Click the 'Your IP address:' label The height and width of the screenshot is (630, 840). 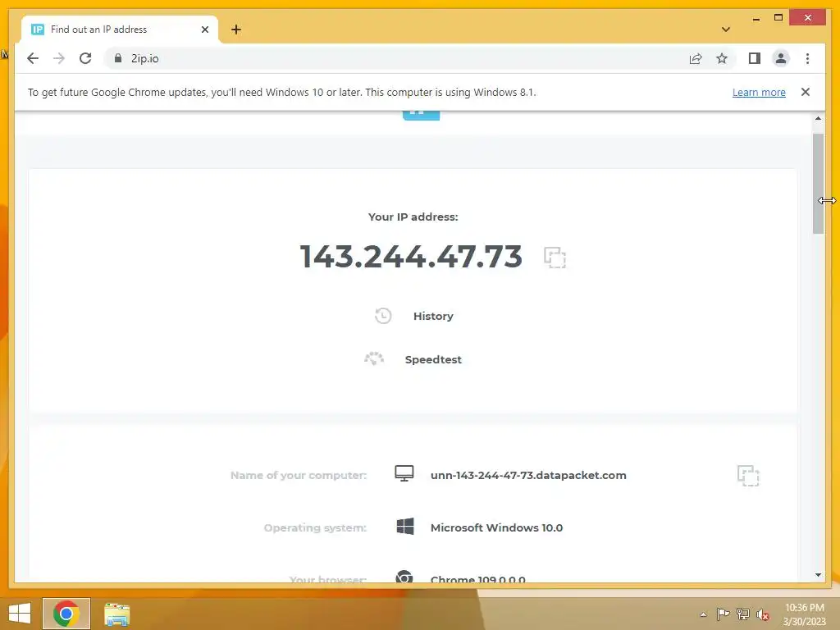[413, 217]
